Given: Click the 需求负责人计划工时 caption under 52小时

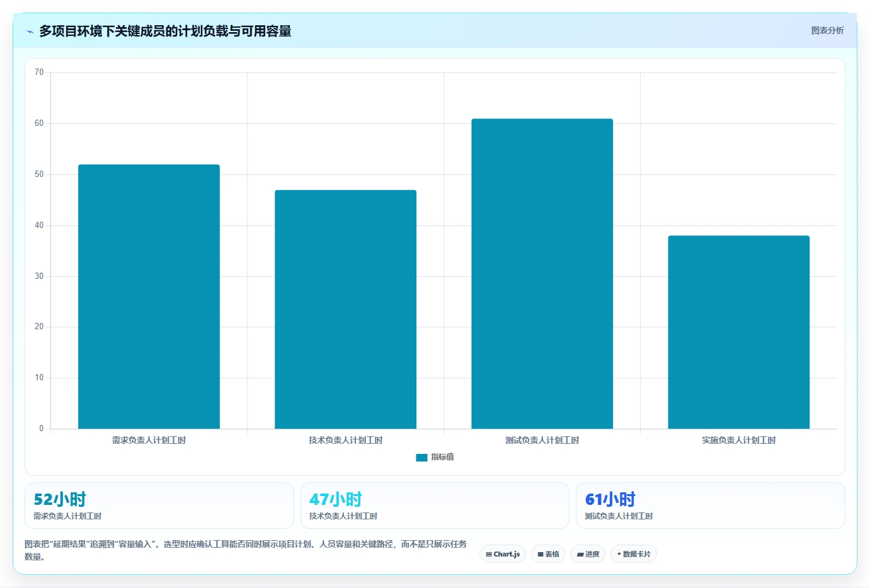Looking at the screenshot, I should point(67,516).
